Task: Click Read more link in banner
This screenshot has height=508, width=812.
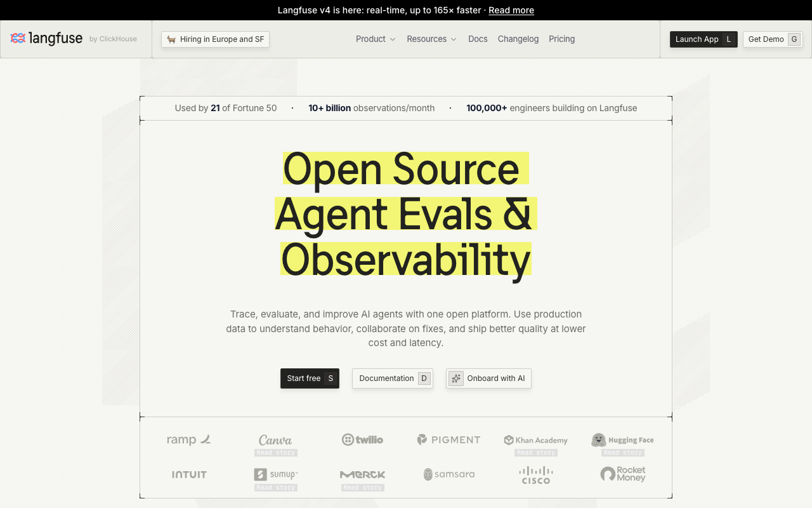Action: [x=511, y=10]
